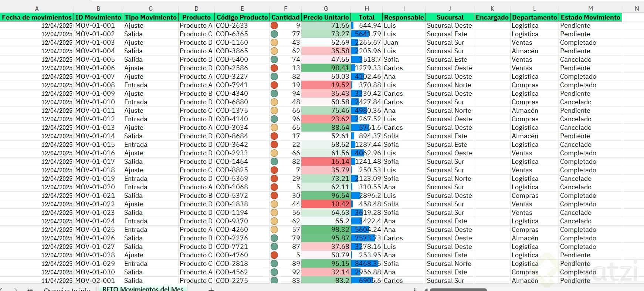Select column F by its header letter
Viewport: 644px width, 291px height.
coord(285,9)
